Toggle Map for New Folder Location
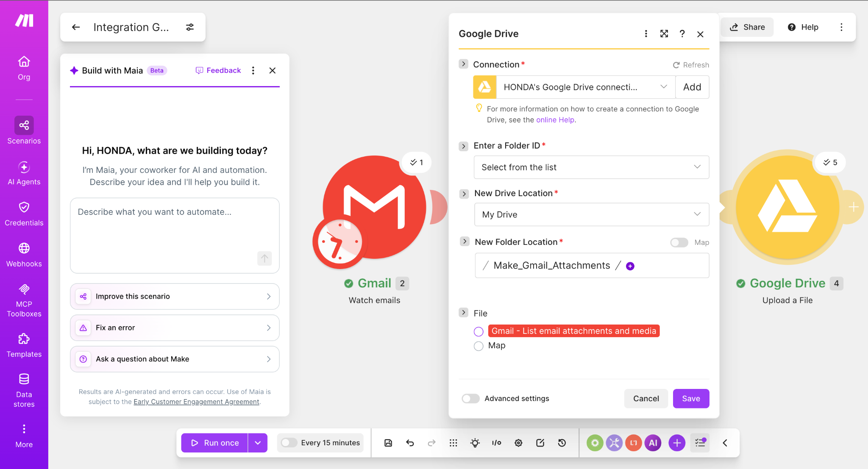Viewport: 868px width, 469px height. [679, 242]
